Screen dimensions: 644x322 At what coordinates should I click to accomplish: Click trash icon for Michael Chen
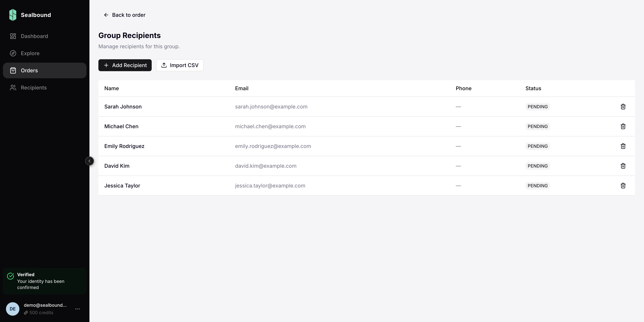623,127
